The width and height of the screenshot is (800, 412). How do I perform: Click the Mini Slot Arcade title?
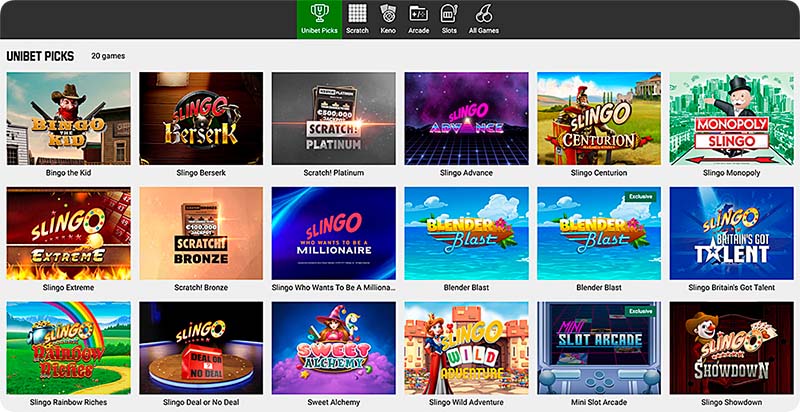[x=599, y=402]
